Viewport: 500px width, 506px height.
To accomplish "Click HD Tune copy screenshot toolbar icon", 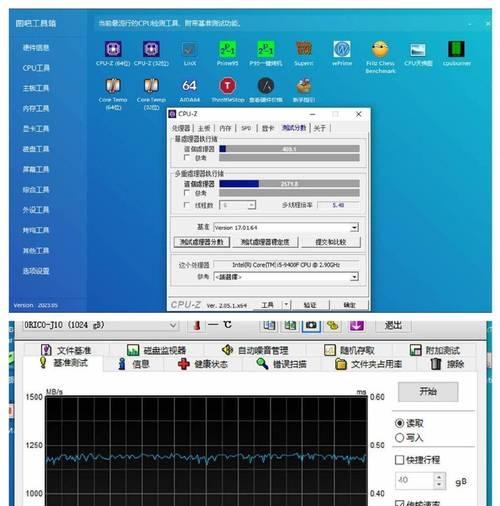I will [290, 325].
